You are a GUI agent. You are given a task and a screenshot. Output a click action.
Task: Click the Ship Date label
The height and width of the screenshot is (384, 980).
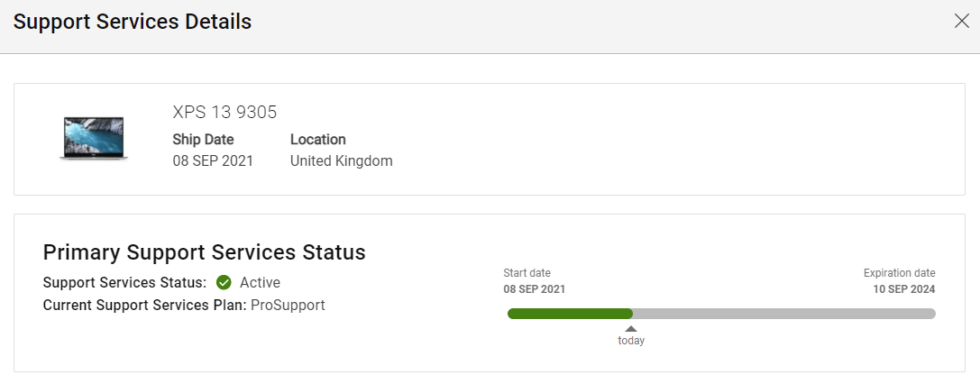point(203,139)
